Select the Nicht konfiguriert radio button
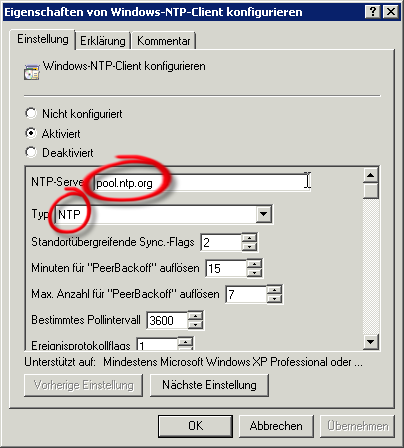Screen dimensions: 404x448 click(31, 113)
